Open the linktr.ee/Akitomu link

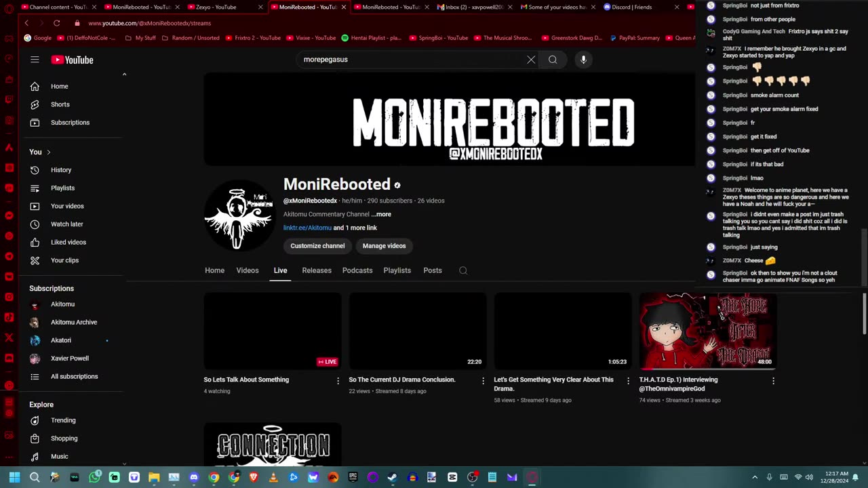click(307, 228)
